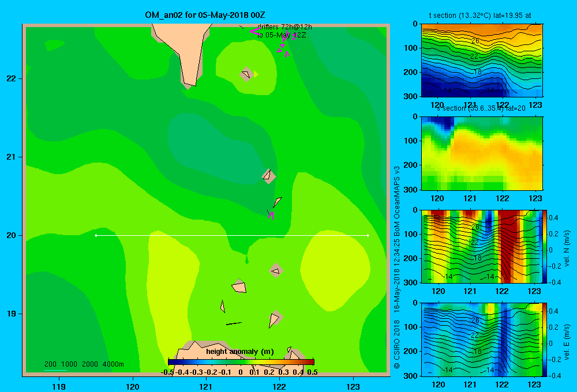Select the vel. E vertical color bar

(x=545, y=340)
